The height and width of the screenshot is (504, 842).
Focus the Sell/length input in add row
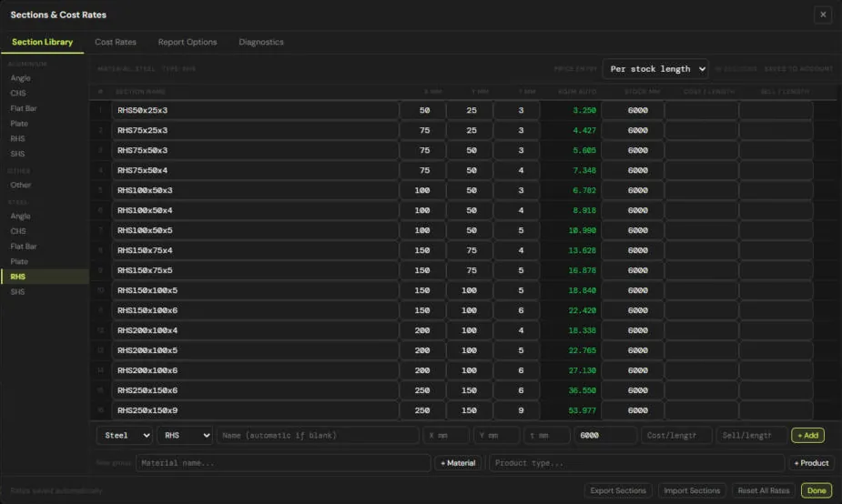(752, 435)
